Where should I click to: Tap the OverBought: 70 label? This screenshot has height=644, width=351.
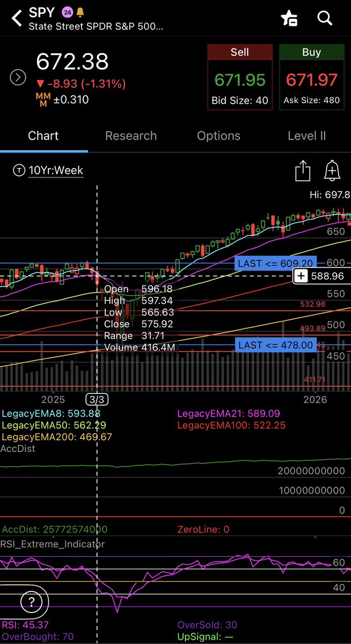38,637
